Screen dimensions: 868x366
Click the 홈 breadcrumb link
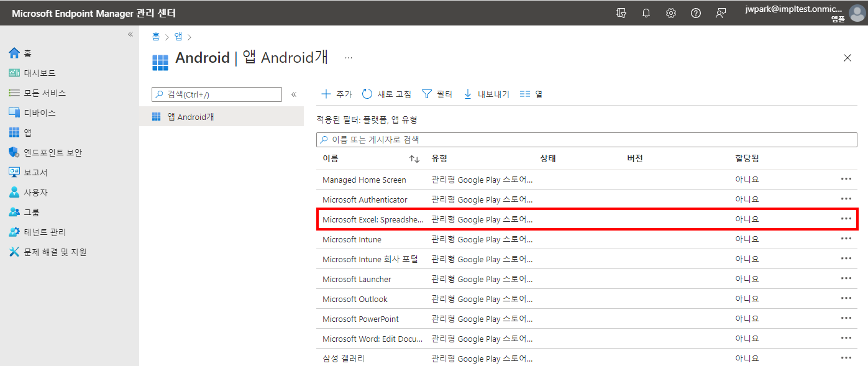[x=156, y=37]
